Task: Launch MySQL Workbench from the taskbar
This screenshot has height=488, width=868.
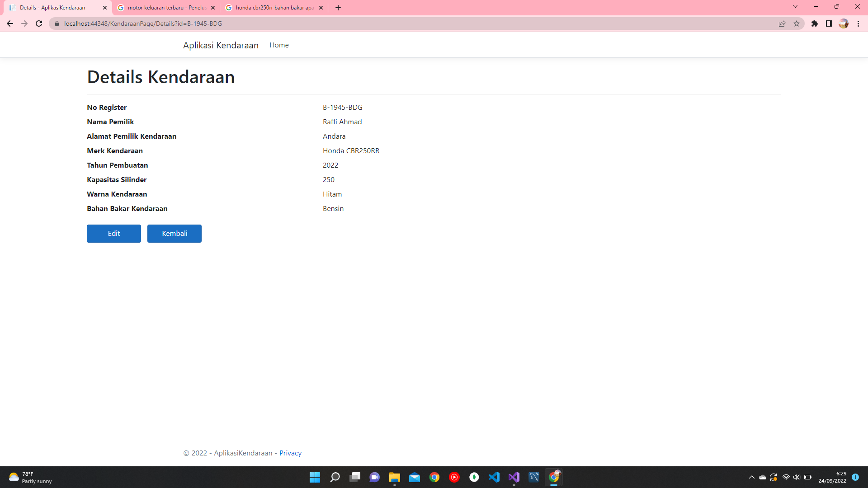Action: click(534, 477)
